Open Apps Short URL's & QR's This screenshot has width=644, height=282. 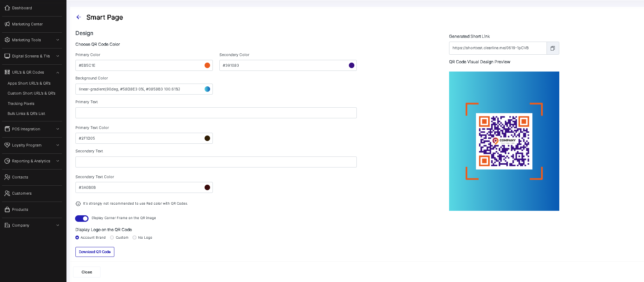coord(29,83)
